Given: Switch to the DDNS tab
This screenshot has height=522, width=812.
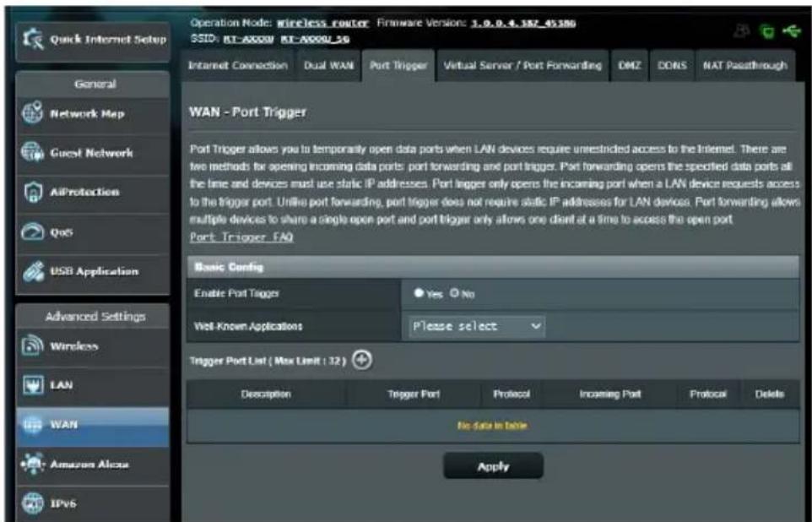Looking at the screenshot, I should [x=672, y=66].
